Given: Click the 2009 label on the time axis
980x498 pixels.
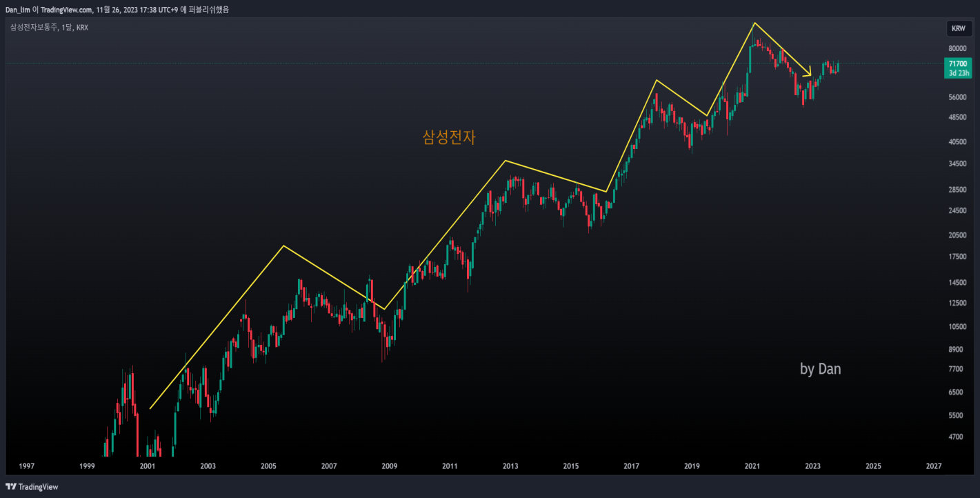Looking at the screenshot, I should coord(389,466).
